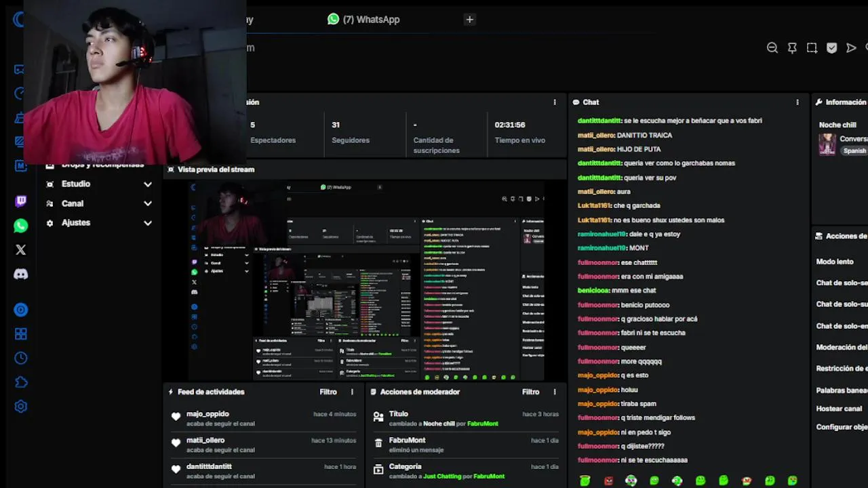Click dantitttdantitt follow entry in activity feed
868x488 pixels.
click(x=264, y=471)
